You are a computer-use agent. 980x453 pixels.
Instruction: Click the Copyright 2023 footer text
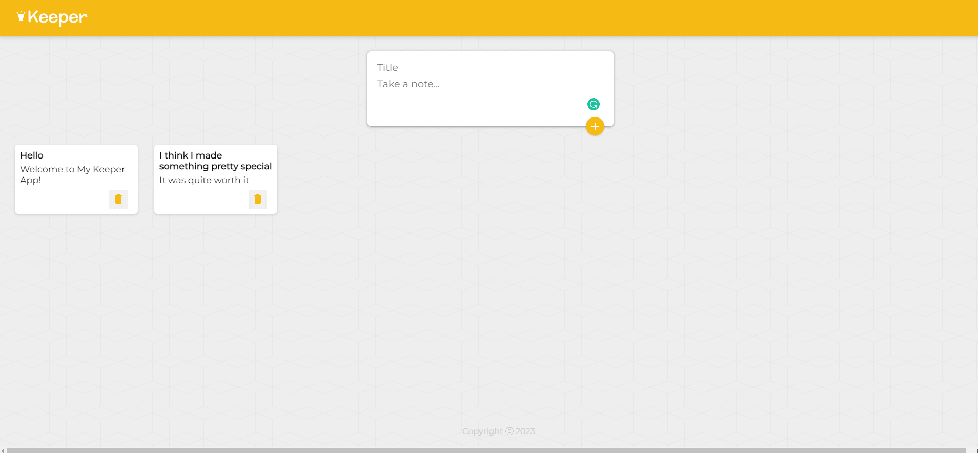click(x=498, y=431)
